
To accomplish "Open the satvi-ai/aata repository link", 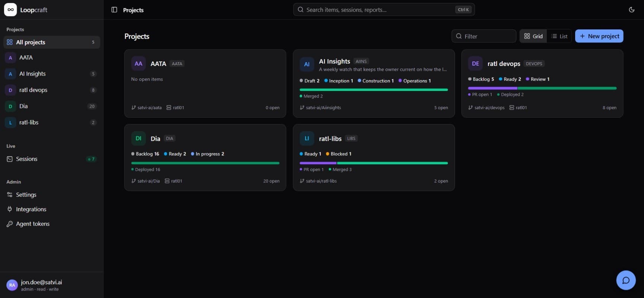I will coord(147,108).
